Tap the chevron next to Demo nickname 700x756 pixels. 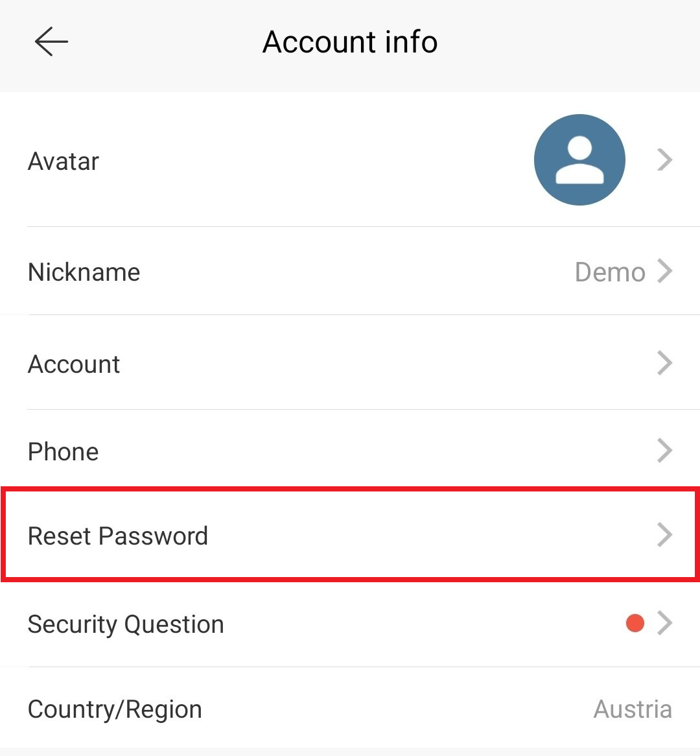coord(665,271)
